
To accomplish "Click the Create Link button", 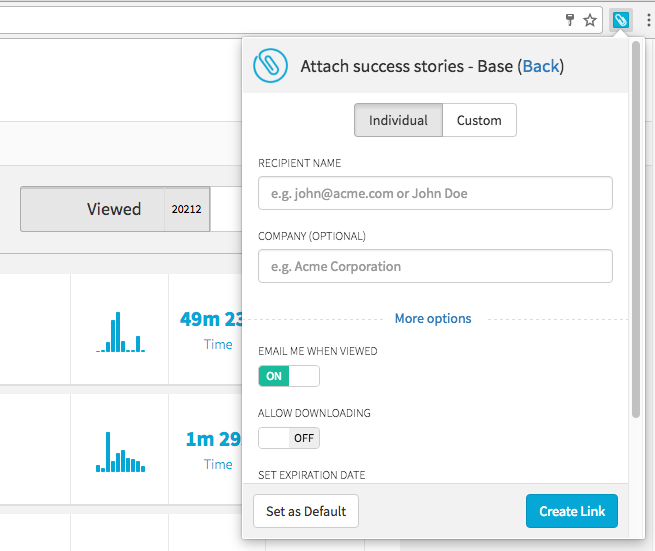I will (x=571, y=511).
